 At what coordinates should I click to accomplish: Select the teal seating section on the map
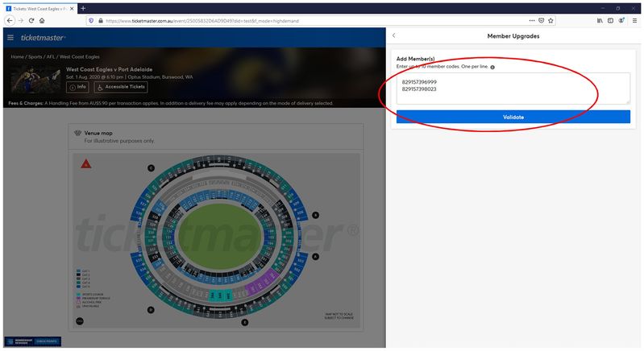click(220, 295)
